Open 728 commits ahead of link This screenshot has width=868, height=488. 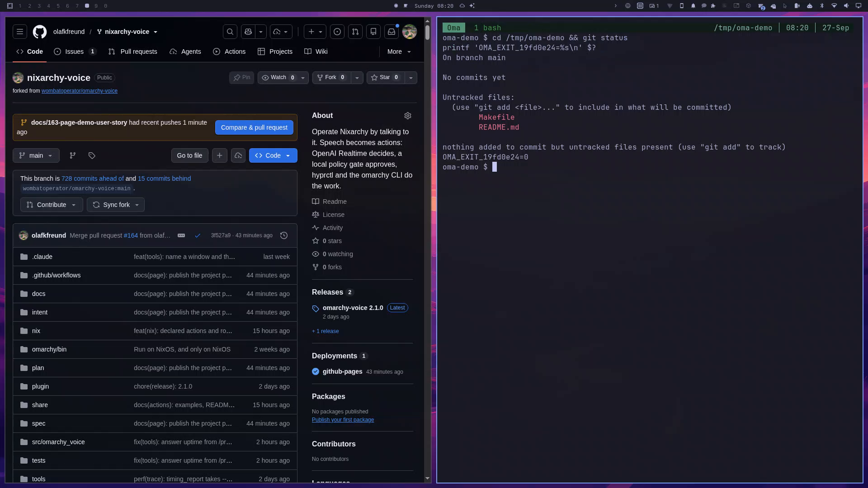(x=92, y=178)
